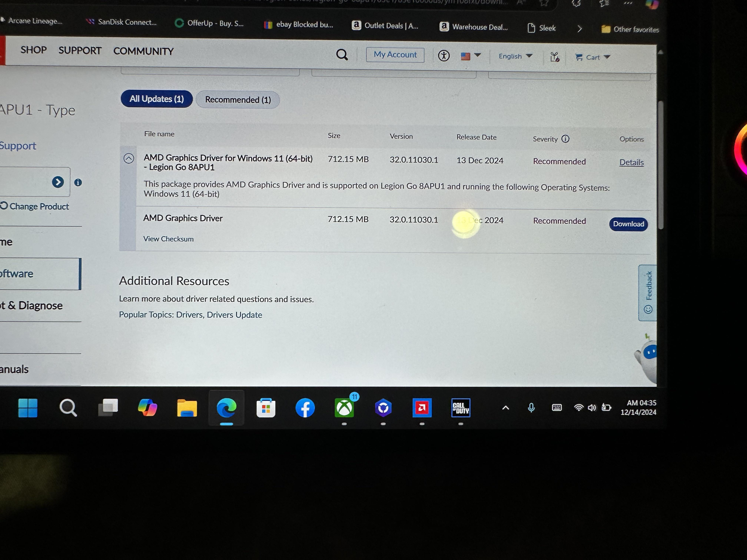Open the Drivers Update topic link

(x=234, y=315)
